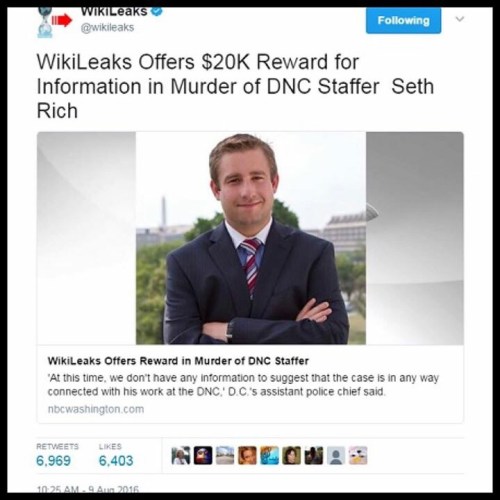
Task: Click the link card preview photo
Action: [x=250, y=238]
